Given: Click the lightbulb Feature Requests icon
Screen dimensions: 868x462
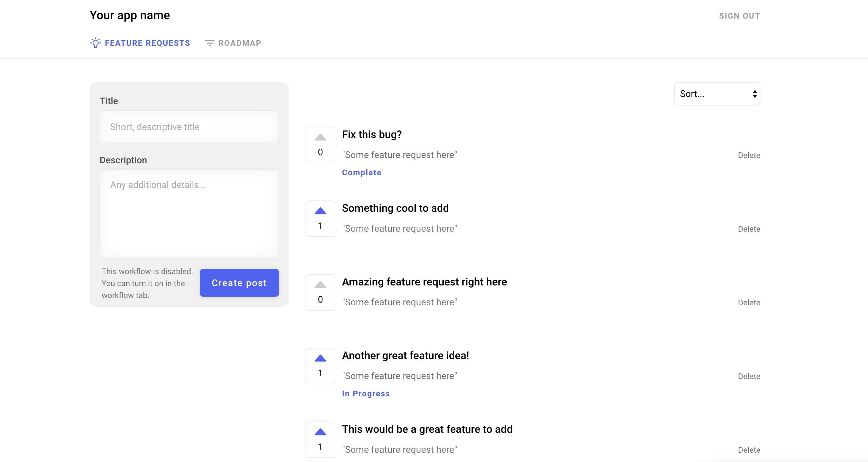Looking at the screenshot, I should pyautogui.click(x=96, y=43).
